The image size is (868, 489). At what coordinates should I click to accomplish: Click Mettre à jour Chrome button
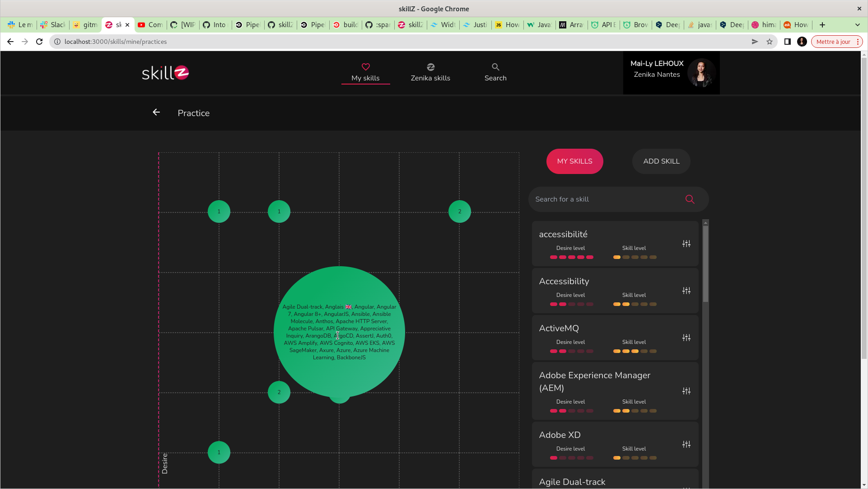click(833, 42)
